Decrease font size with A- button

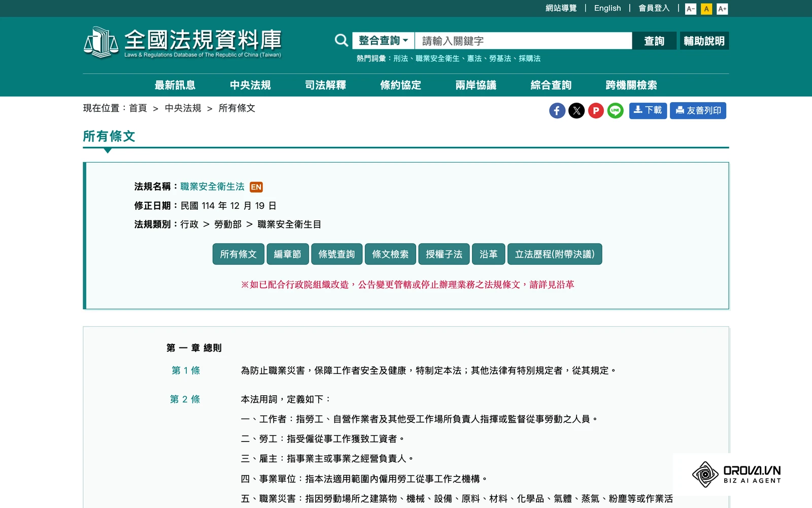click(691, 9)
